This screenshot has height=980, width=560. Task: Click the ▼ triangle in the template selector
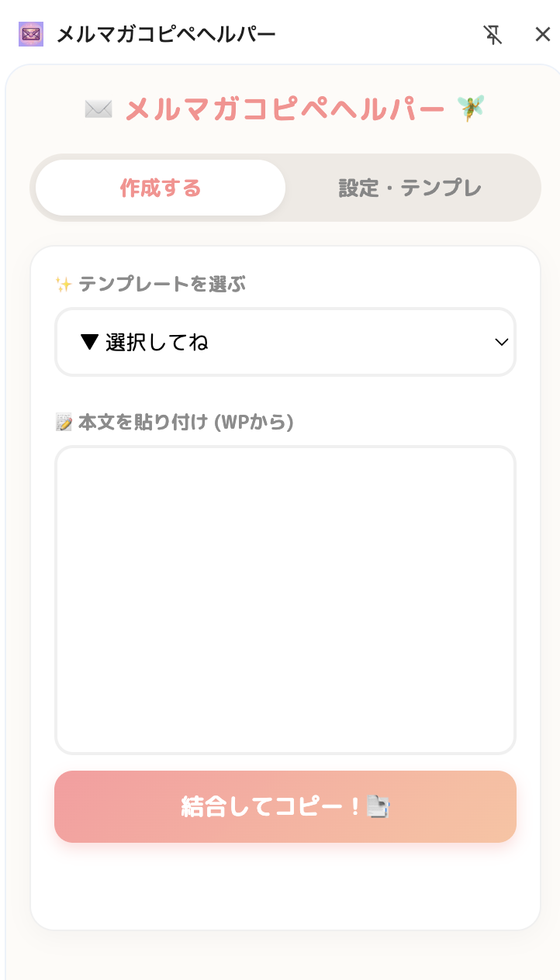[x=89, y=342]
